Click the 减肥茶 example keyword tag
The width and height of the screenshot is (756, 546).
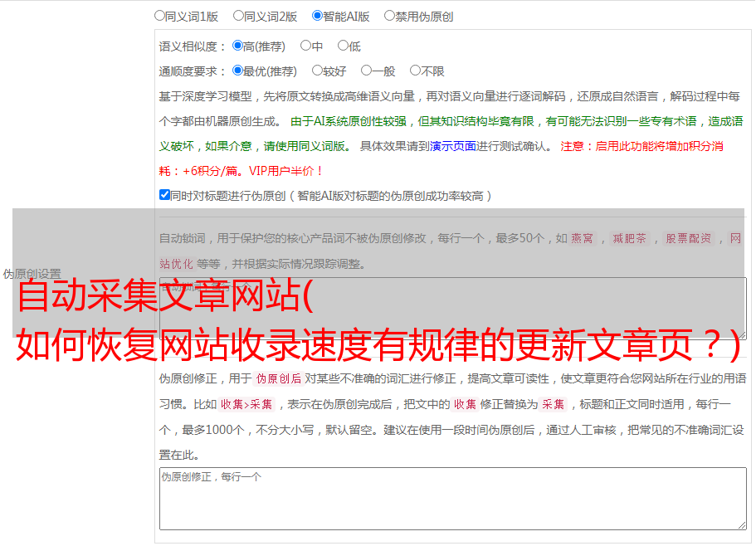[630, 238]
